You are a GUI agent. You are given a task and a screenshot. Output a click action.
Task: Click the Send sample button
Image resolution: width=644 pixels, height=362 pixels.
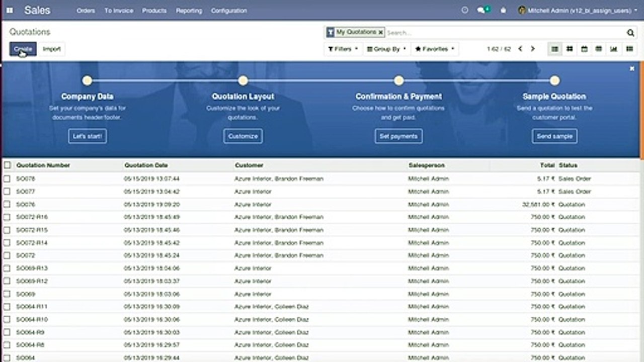[x=554, y=136]
